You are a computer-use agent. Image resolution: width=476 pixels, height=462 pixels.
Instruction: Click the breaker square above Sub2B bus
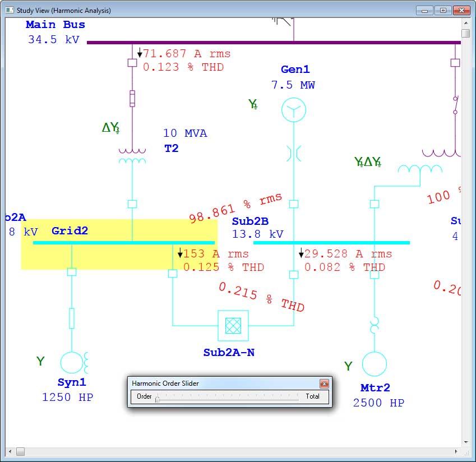tap(294, 205)
